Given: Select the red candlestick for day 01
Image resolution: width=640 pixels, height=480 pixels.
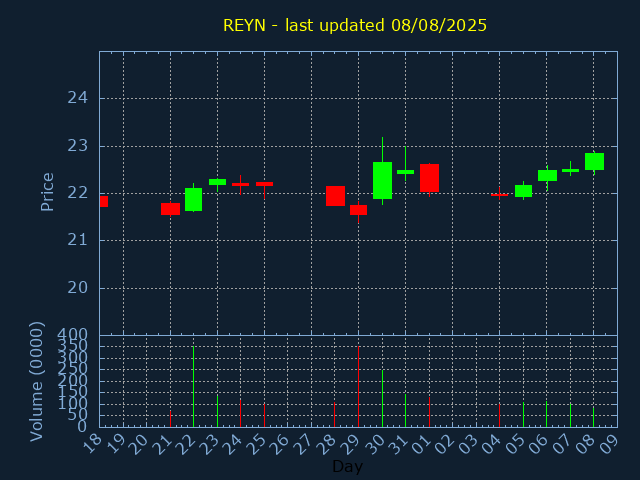Looking at the screenshot, I should 429,178.
